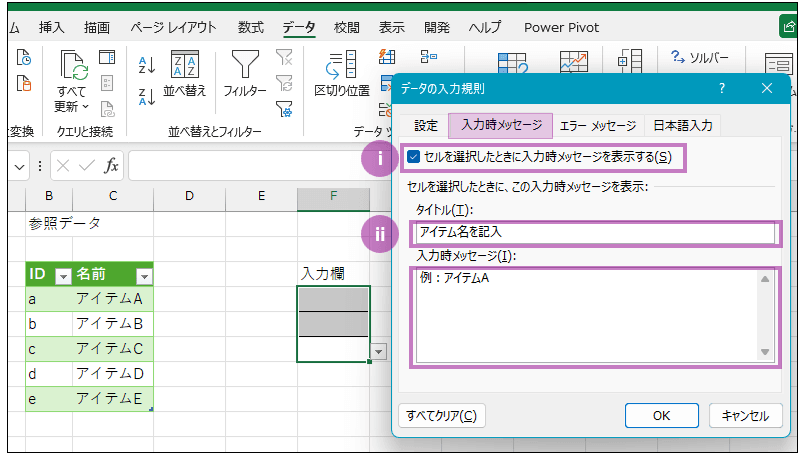Open the ページ レイアウト ribbon tab
Image resolution: width=798 pixels, height=454 pixels.
click(173, 27)
